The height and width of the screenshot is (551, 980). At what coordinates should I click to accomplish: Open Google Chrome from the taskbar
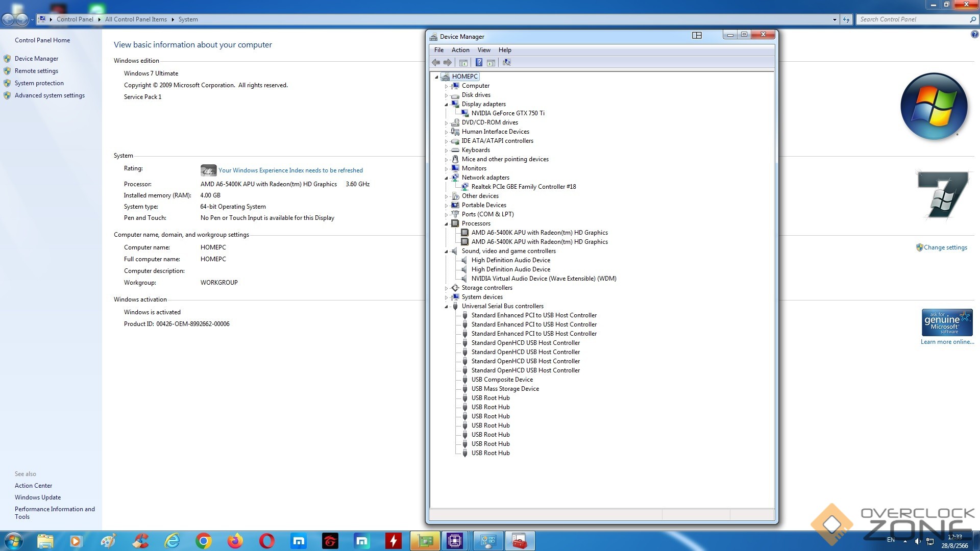click(x=204, y=541)
